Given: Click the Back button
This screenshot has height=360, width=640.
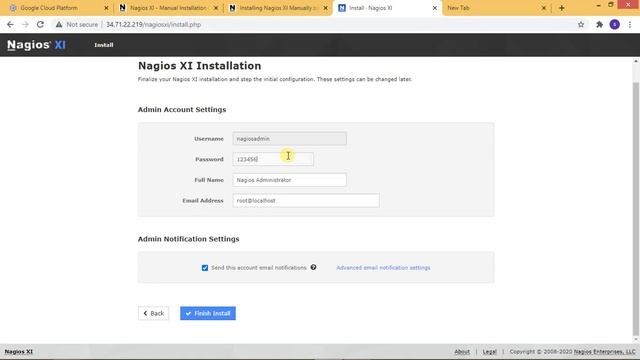Looking at the screenshot, I should tap(153, 313).
